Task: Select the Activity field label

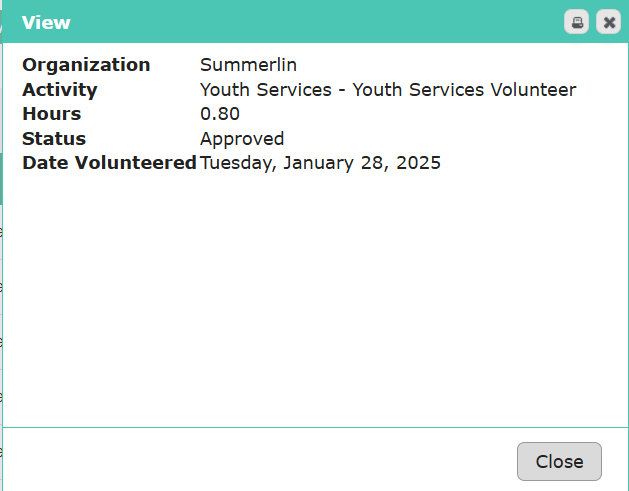Action: point(60,90)
